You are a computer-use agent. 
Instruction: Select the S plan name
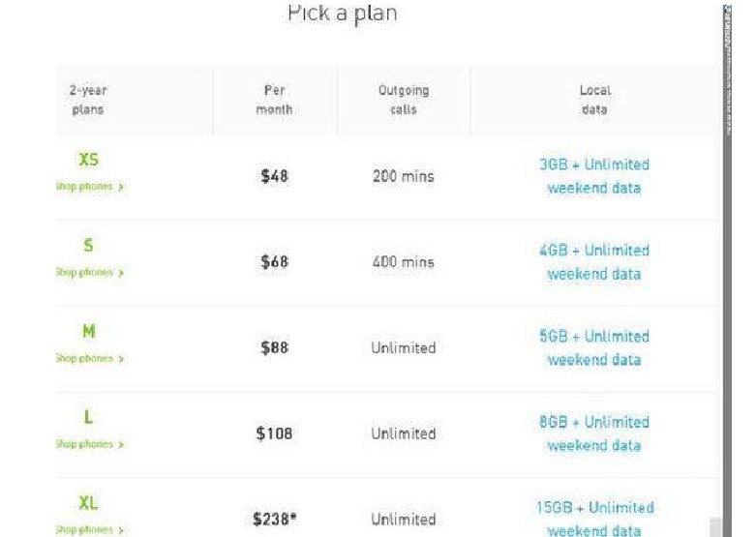click(x=88, y=247)
